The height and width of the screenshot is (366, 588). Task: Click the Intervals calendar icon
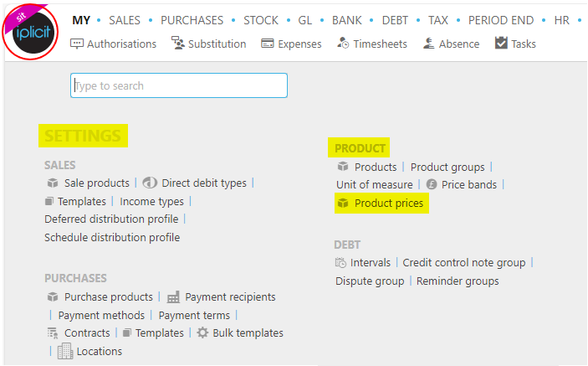coord(340,262)
